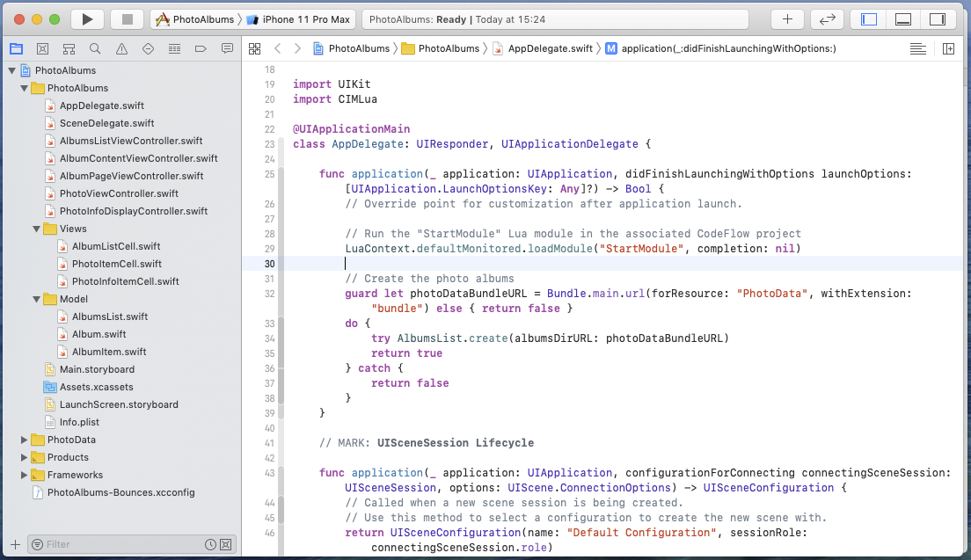Click "StartModule" string on line 29
Viewport: 971px width, 560px height.
point(641,249)
